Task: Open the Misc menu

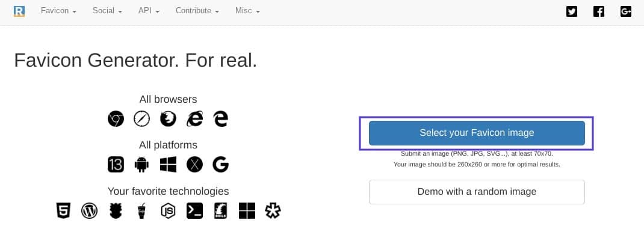Action: (247, 11)
